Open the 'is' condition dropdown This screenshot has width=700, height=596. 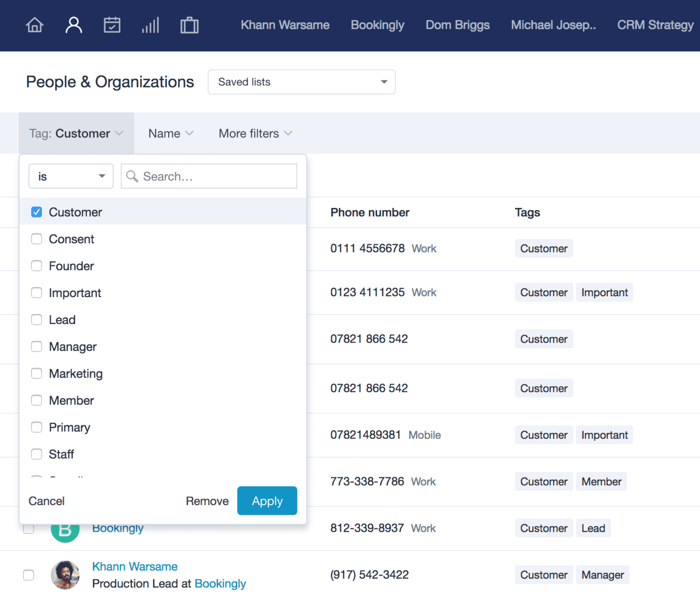pyautogui.click(x=71, y=176)
